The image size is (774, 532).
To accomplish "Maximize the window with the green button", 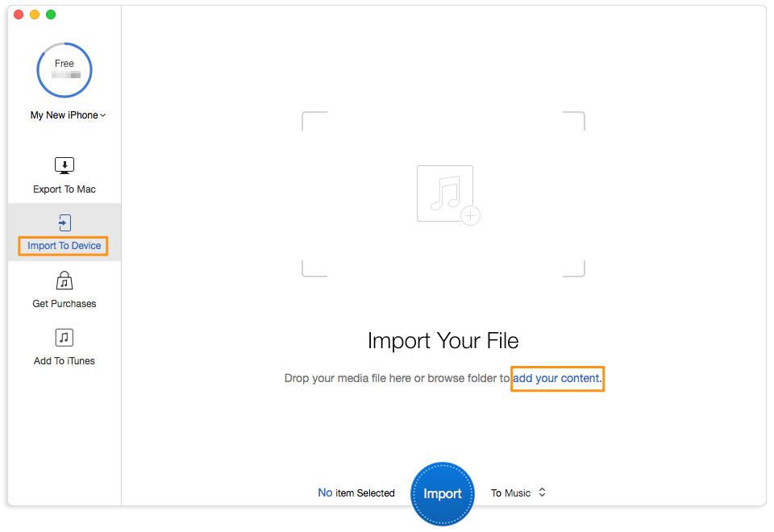I will (x=51, y=15).
